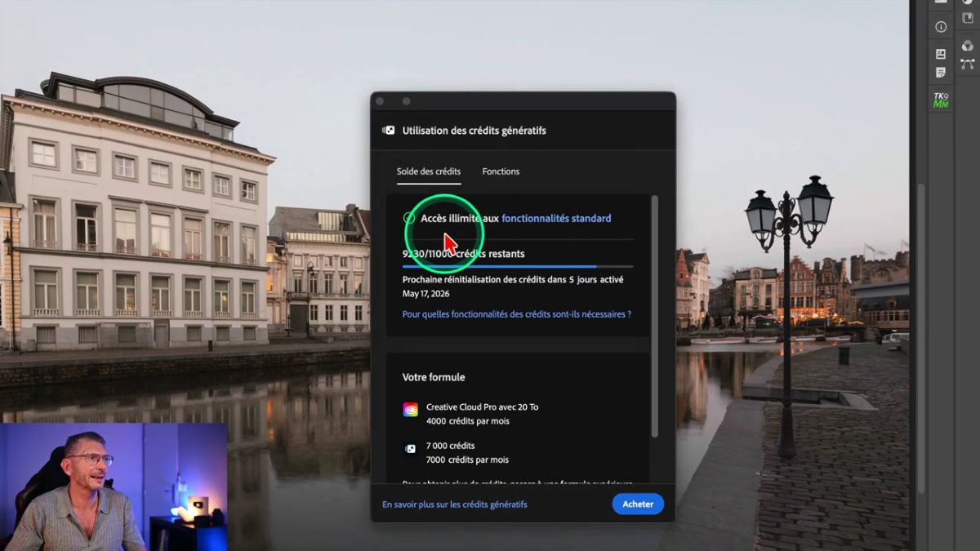This screenshot has height=551, width=980.
Task: Click 'Creative Cloud Pro avec 20 To' text
Action: [x=482, y=407]
